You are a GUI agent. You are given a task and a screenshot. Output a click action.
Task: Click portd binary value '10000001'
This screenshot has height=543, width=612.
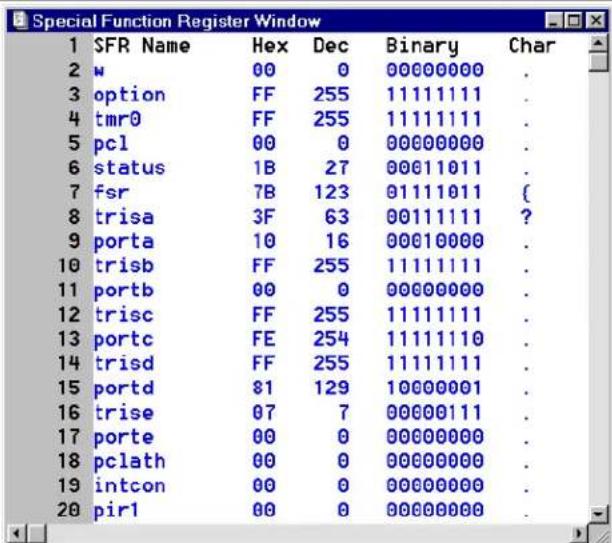(434, 388)
